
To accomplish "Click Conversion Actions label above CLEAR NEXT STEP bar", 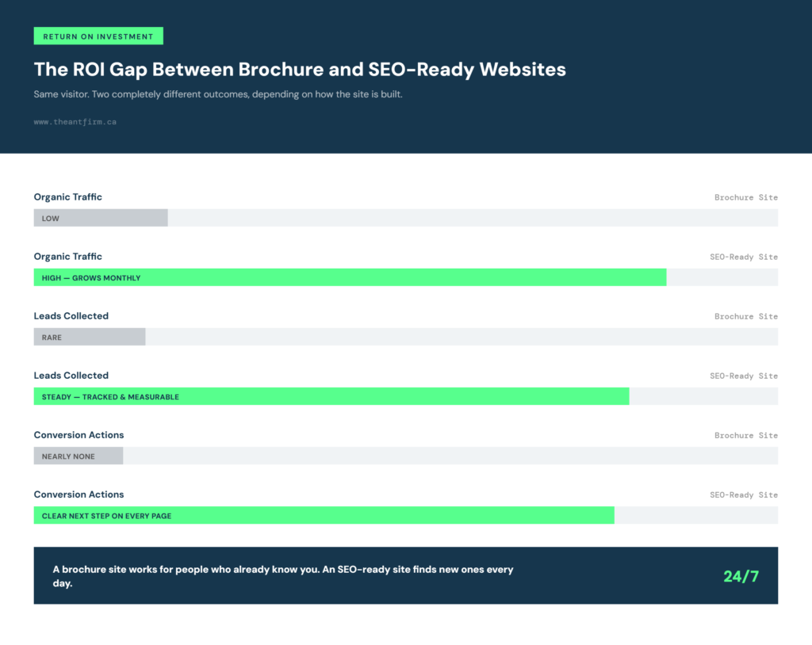I will coord(79,495).
